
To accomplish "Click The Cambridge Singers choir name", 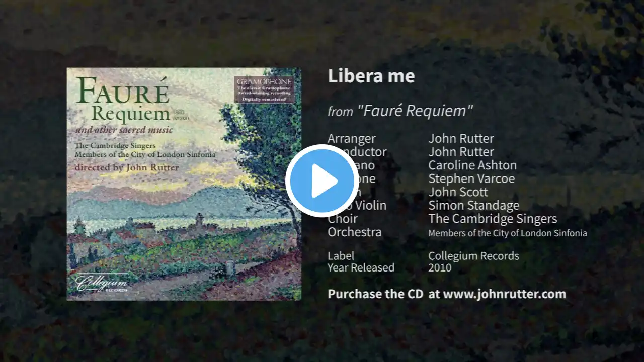I will [x=493, y=219].
